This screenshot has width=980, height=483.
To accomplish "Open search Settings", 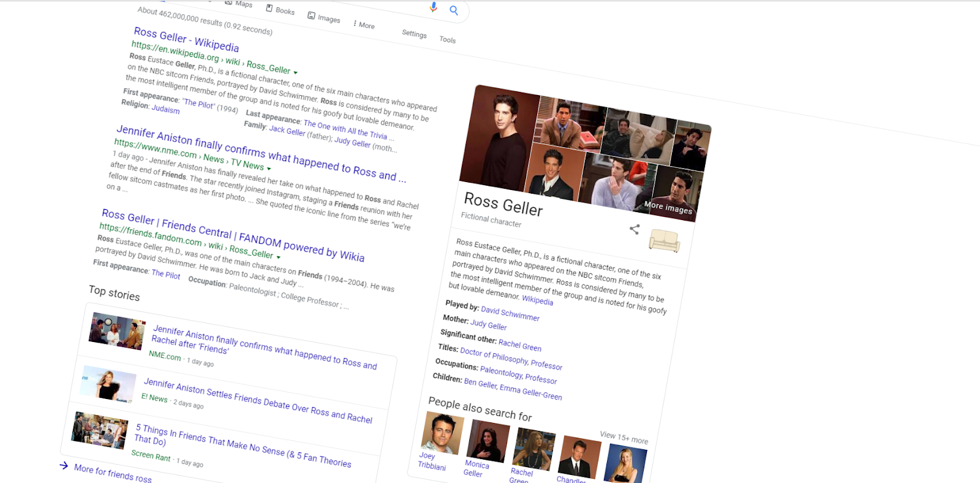I will pyautogui.click(x=414, y=34).
